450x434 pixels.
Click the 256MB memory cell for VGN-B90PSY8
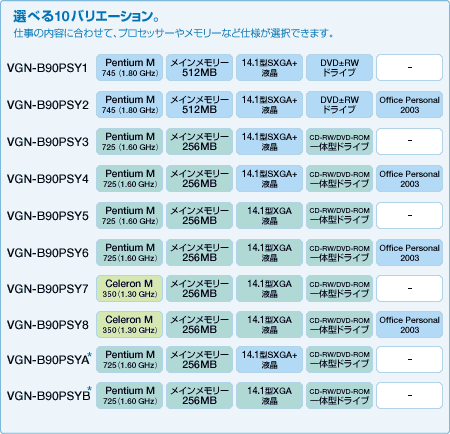click(199, 325)
